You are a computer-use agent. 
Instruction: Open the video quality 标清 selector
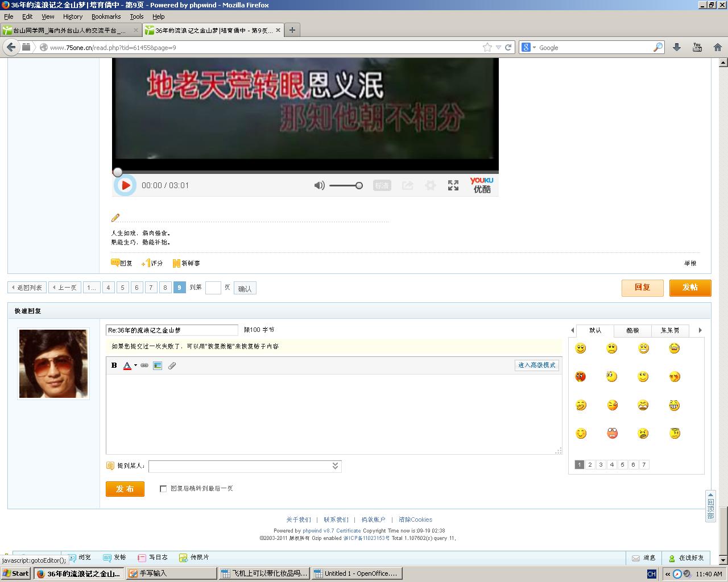click(x=382, y=185)
